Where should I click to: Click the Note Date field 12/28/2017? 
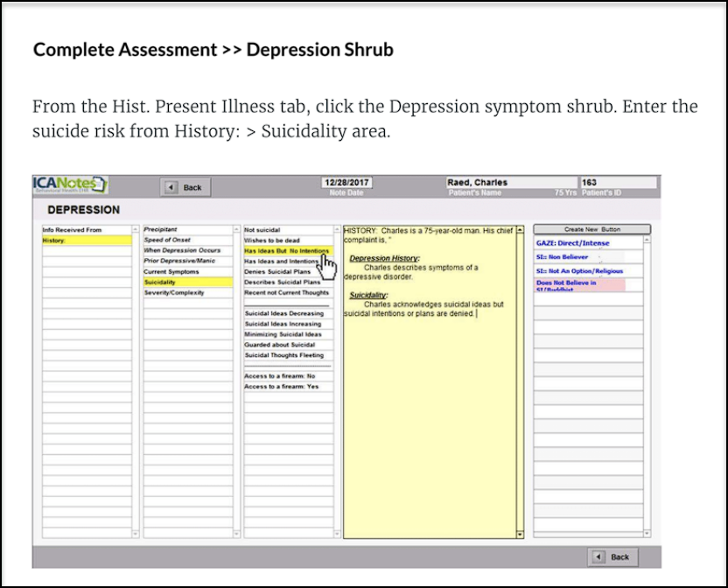point(346,183)
